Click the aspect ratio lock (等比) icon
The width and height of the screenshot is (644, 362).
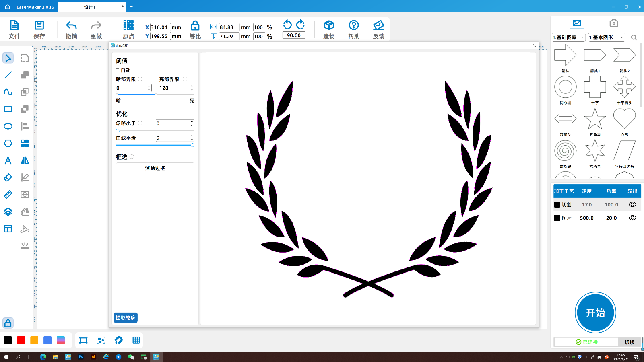pyautogui.click(x=195, y=26)
